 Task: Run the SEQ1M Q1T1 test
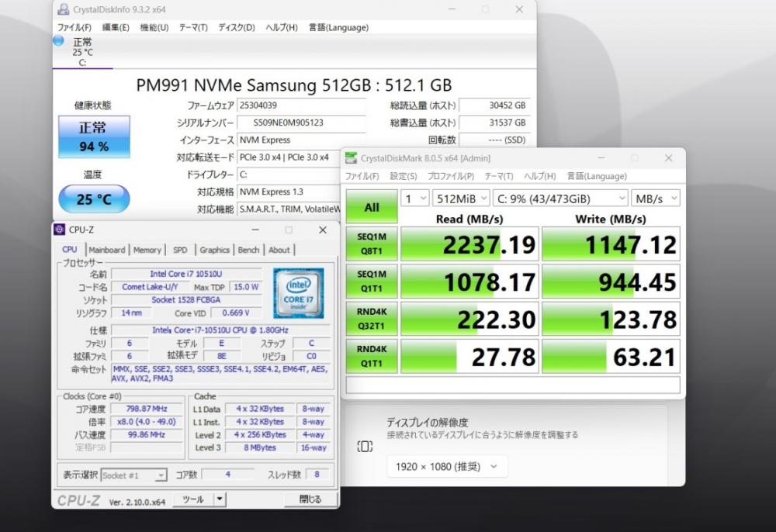tap(372, 282)
